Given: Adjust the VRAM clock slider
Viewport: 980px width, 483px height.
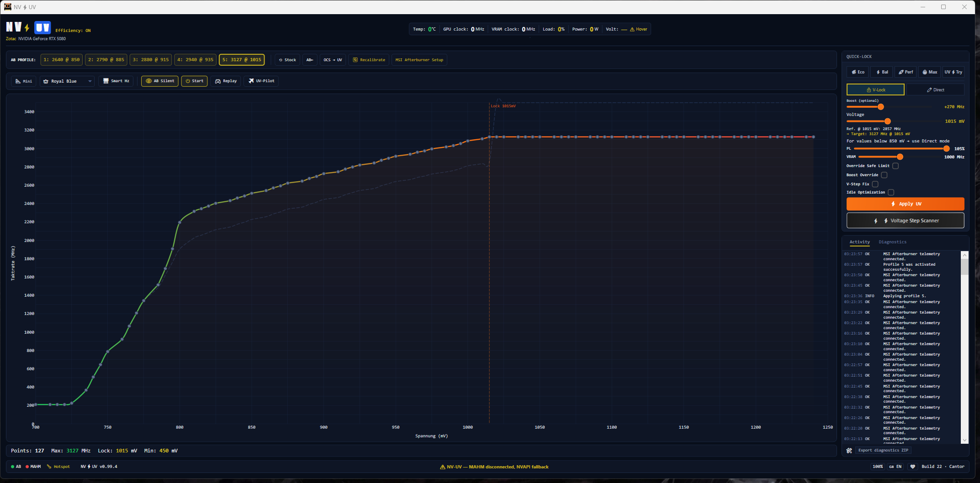Looking at the screenshot, I should (900, 157).
